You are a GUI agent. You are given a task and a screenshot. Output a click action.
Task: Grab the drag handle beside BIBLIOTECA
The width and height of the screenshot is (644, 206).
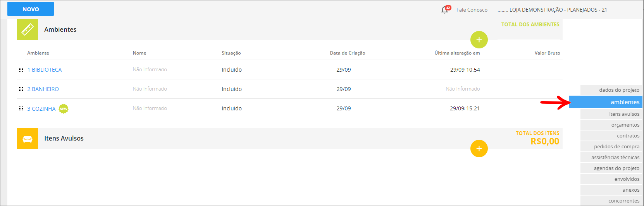(21, 70)
